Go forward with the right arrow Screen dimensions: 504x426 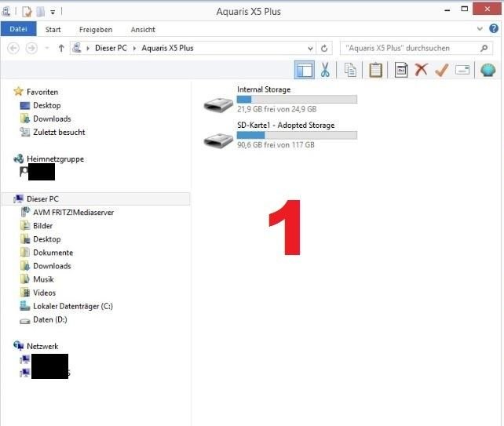[x=31, y=48]
